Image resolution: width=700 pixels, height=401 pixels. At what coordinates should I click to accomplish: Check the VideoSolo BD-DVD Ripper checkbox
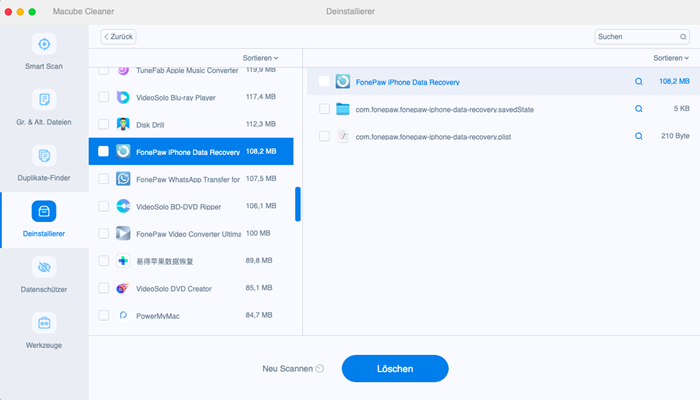tap(104, 206)
